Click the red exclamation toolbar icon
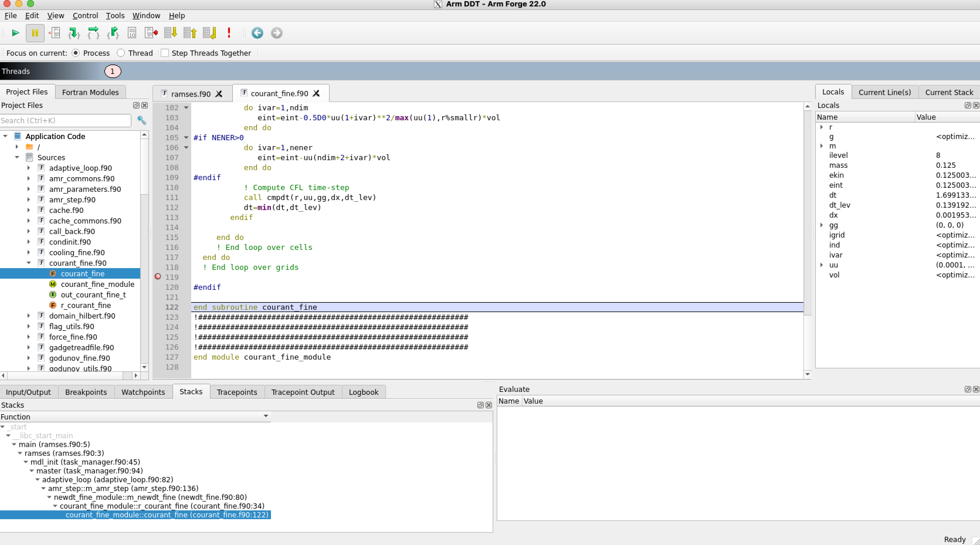Screen dimensions: 980x545 click(x=229, y=33)
